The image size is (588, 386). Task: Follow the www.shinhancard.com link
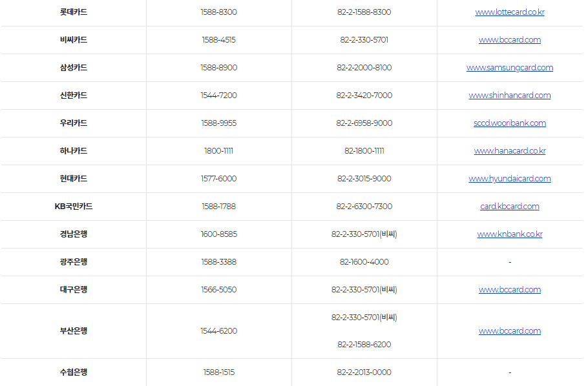510,95
